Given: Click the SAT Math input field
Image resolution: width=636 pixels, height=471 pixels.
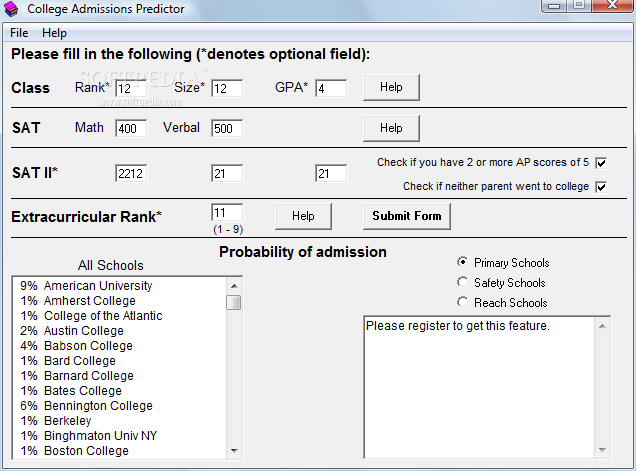Looking at the screenshot, I should click(131, 128).
